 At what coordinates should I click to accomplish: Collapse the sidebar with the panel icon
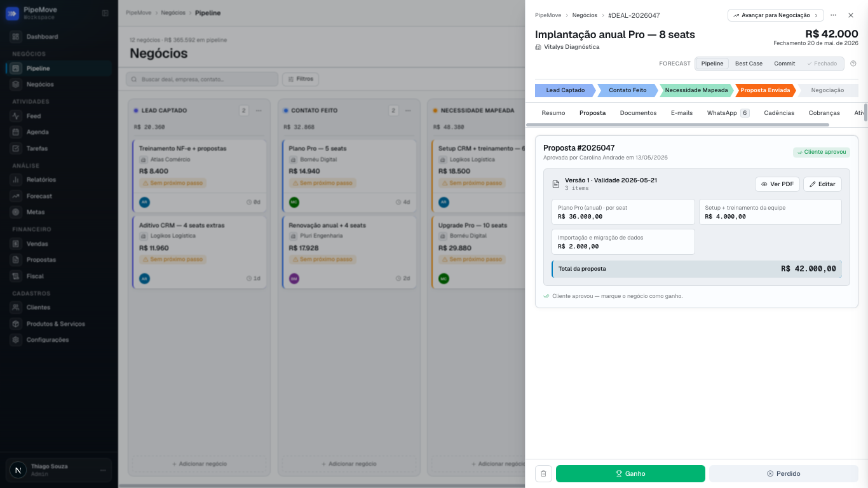(105, 13)
